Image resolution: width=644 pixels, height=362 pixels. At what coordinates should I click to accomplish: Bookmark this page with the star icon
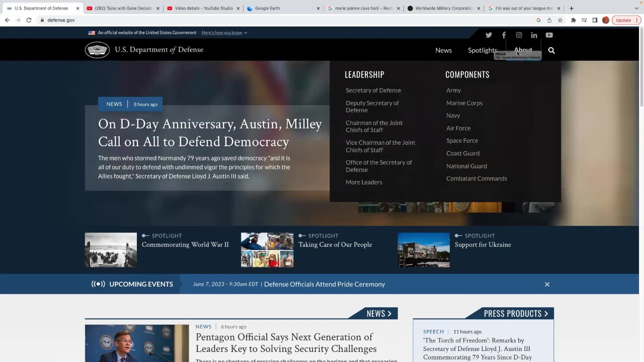[560, 20]
